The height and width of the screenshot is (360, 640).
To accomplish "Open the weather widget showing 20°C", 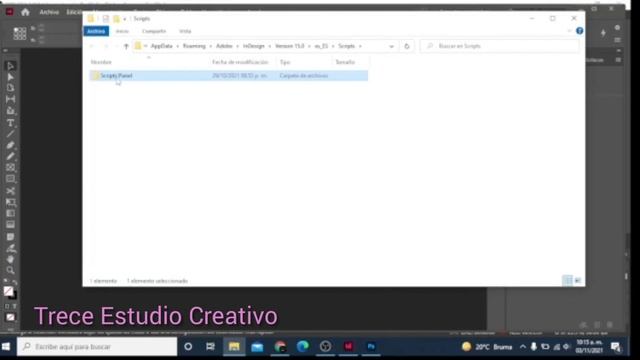I will tap(487, 347).
